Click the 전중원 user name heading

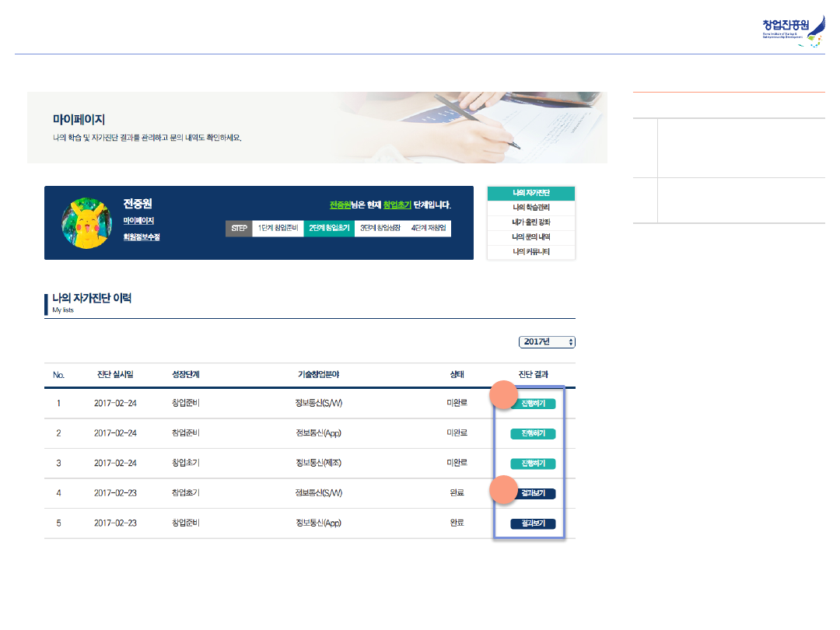[x=138, y=204]
